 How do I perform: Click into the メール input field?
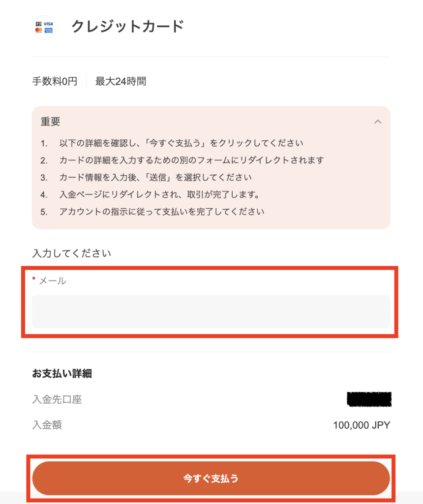(211, 312)
